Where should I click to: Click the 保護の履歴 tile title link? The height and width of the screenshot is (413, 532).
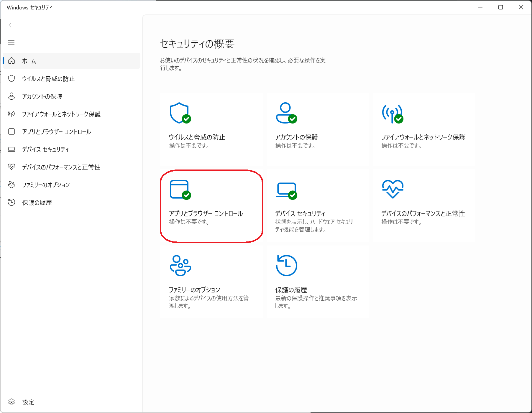click(291, 290)
